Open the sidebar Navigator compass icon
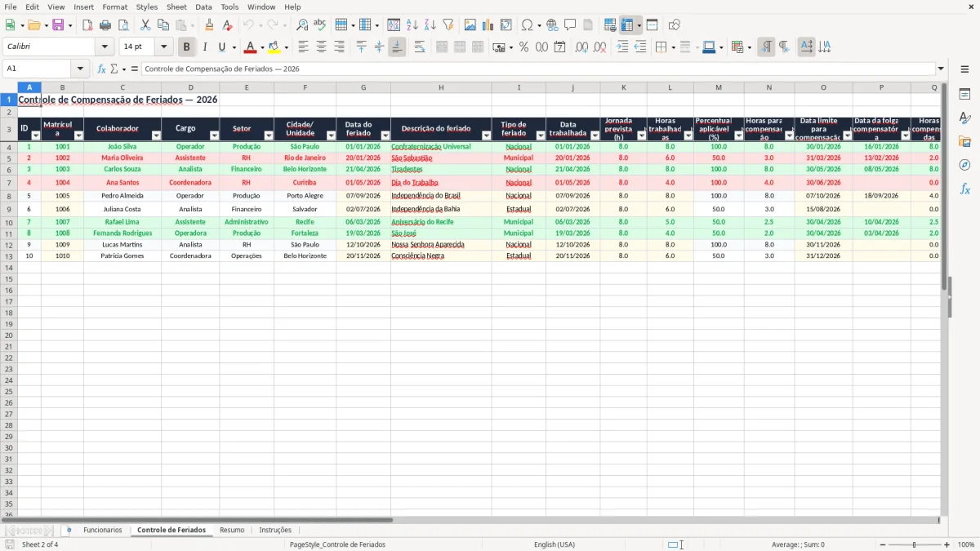980x551 pixels. coord(964,166)
